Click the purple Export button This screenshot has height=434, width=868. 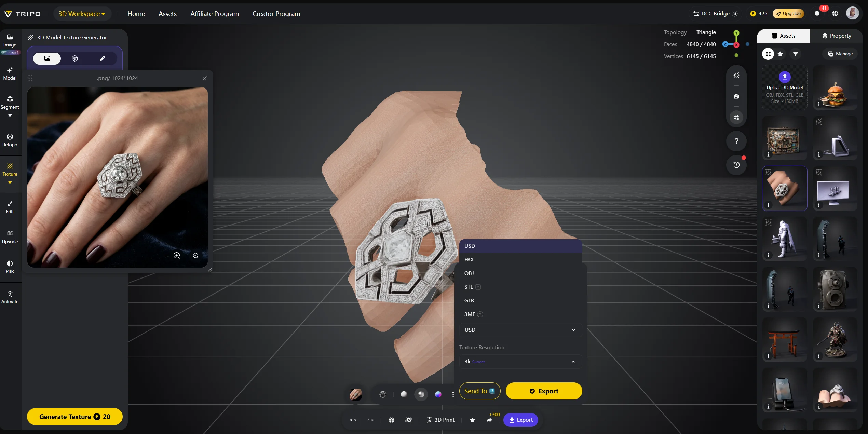pyautogui.click(x=521, y=420)
